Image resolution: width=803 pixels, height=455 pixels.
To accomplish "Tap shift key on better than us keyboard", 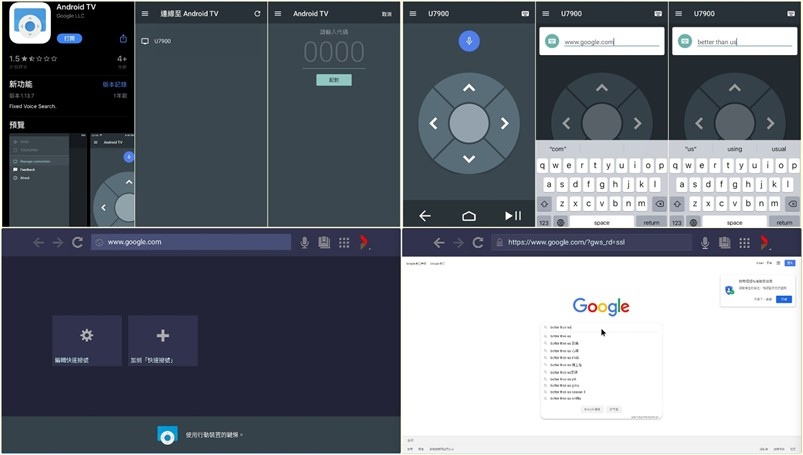I will pyautogui.click(x=677, y=204).
